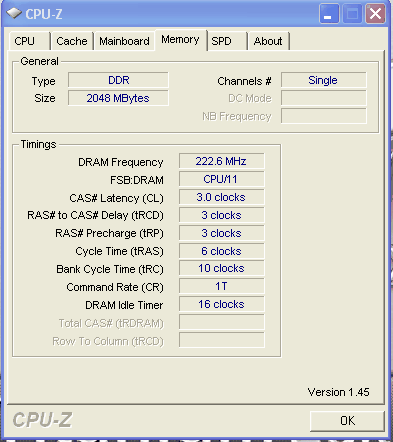Click the Cycle Time value 6 clocks
Viewport: 393px width, 442px height.
pyautogui.click(x=221, y=251)
